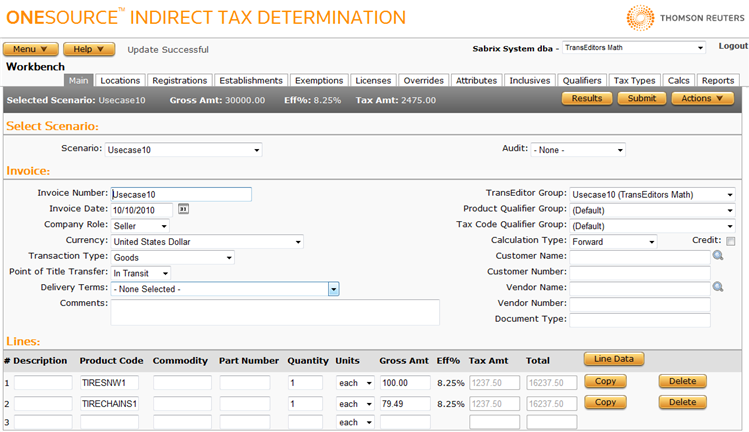Open the Menu button dropdown

pos(31,49)
